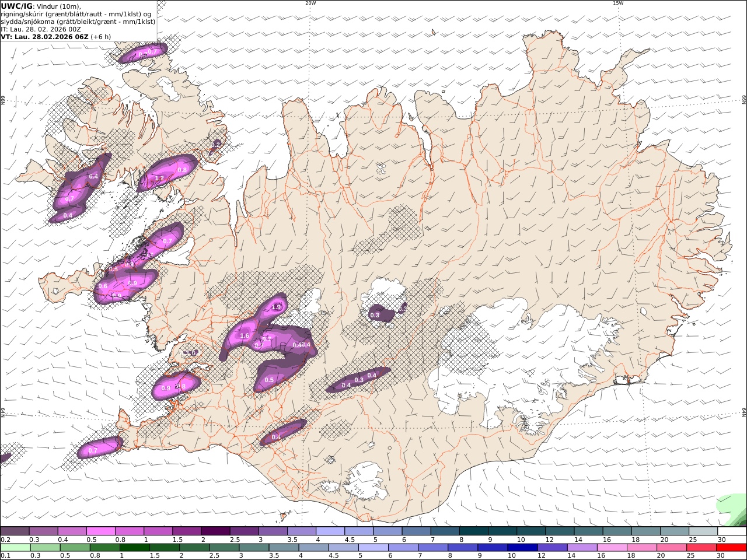Pick the lavender 4–4.5 snow scale swatch
Screen dimensions: 747x560
pyautogui.click(x=330, y=531)
